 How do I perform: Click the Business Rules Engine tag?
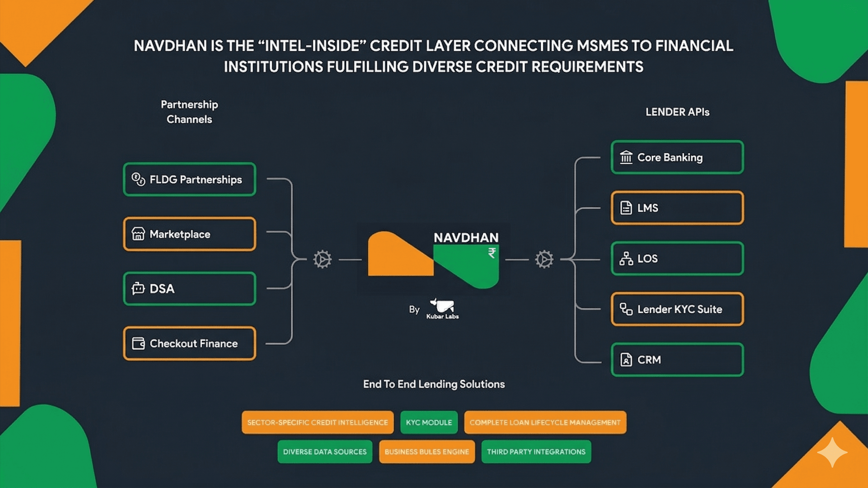(427, 451)
